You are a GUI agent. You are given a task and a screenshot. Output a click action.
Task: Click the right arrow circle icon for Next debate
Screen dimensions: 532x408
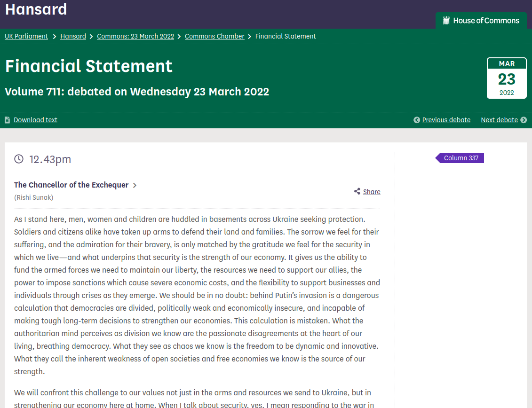click(524, 120)
